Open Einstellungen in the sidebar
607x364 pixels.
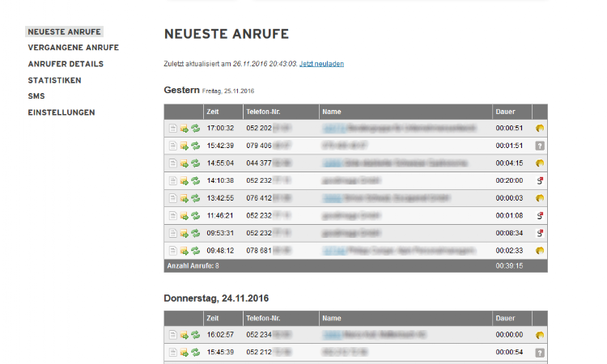[x=62, y=112]
